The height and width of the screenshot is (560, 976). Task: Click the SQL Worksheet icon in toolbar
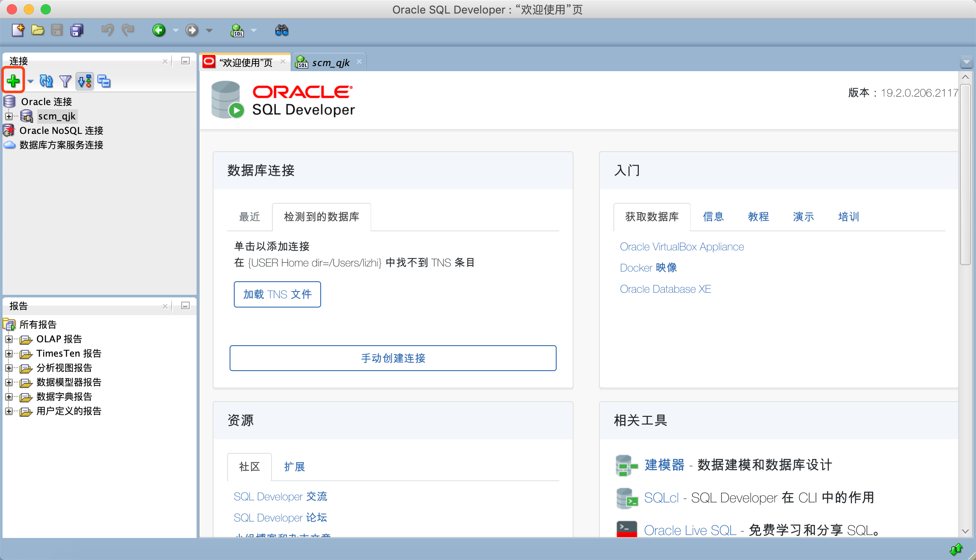pyautogui.click(x=237, y=31)
